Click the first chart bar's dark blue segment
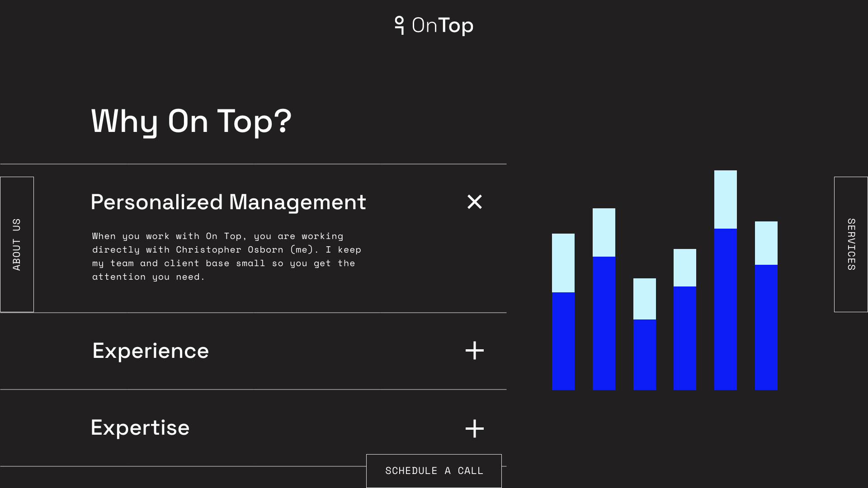 (x=563, y=341)
